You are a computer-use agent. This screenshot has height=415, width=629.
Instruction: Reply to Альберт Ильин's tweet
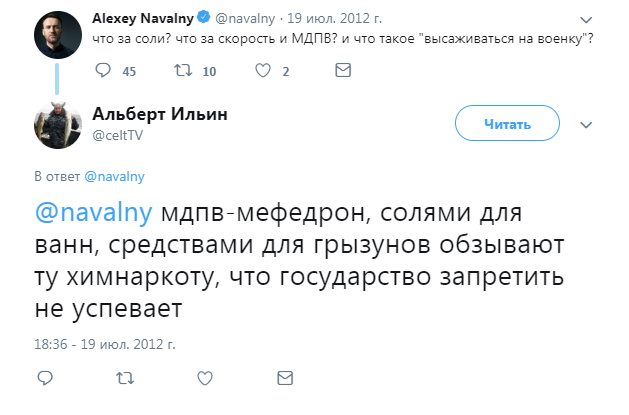click(46, 377)
